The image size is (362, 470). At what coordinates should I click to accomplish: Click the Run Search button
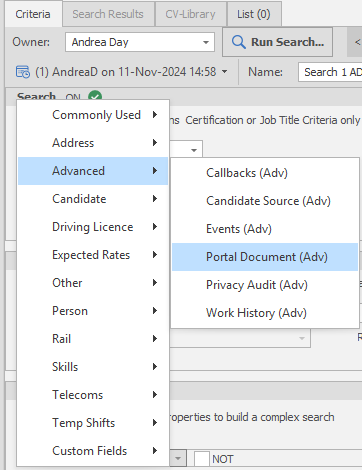pos(277,42)
